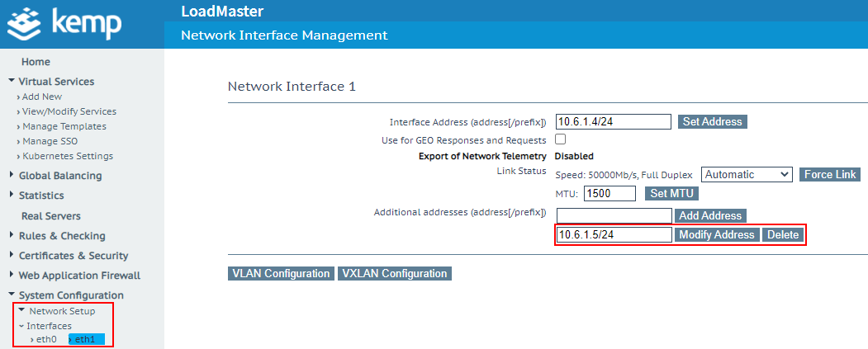Click the Set MTU button
This screenshot has height=349, width=868.
click(671, 194)
